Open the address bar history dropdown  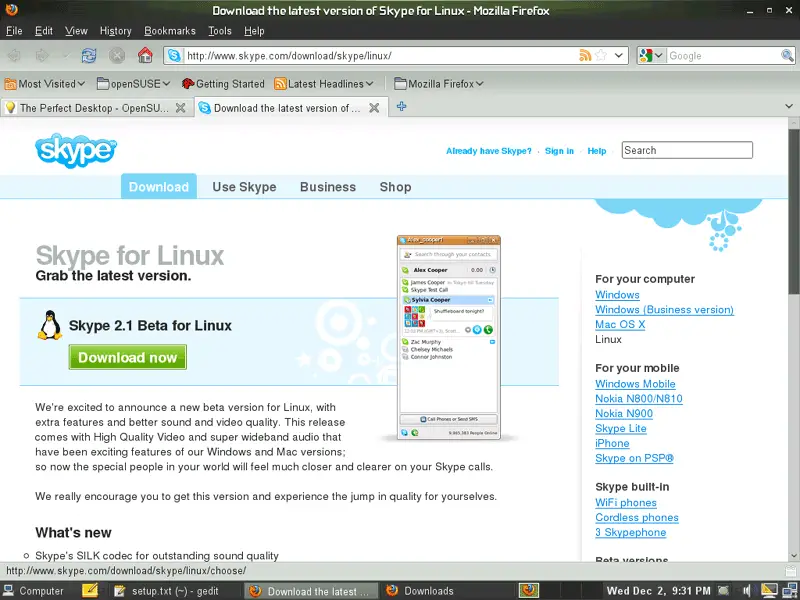coord(618,55)
